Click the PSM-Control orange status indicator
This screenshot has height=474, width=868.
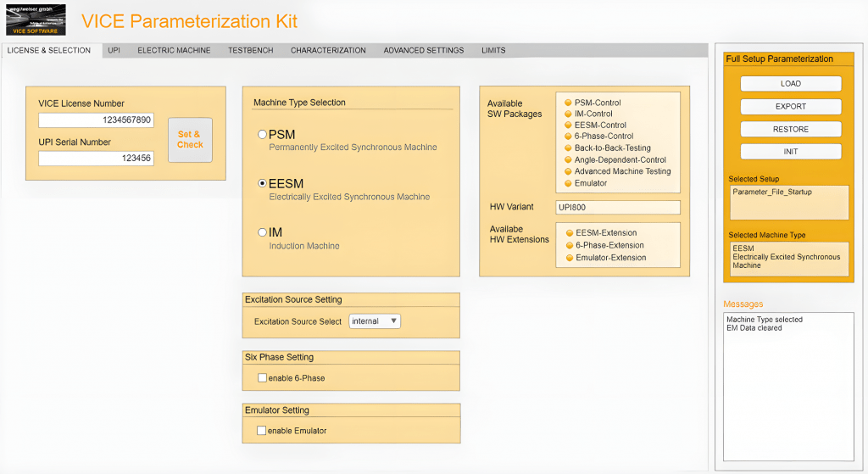[568, 103]
